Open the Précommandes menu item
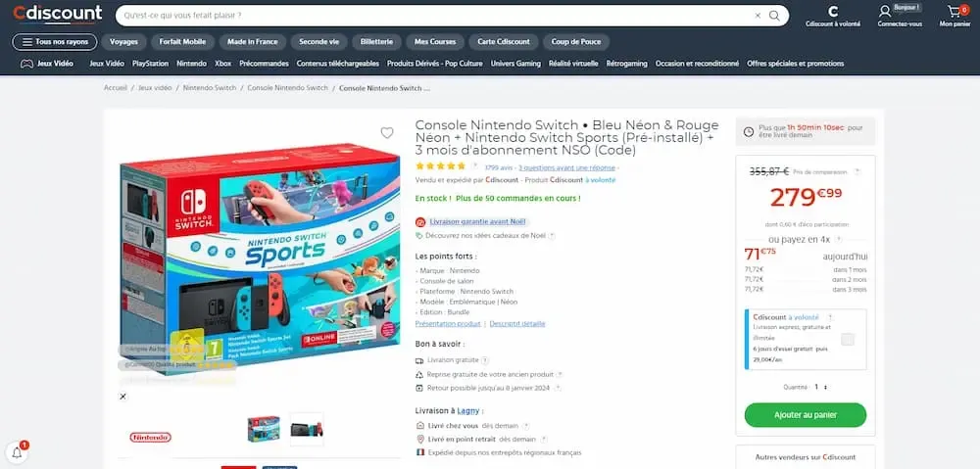Image resolution: width=980 pixels, height=469 pixels. [x=264, y=64]
